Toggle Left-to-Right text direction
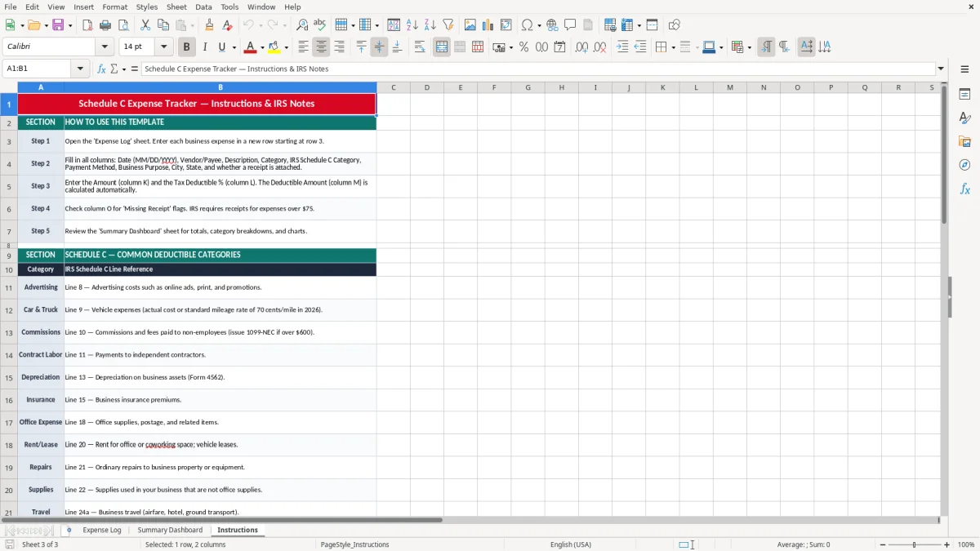The width and height of the screenshot is (980, 551). coord(766,47)
